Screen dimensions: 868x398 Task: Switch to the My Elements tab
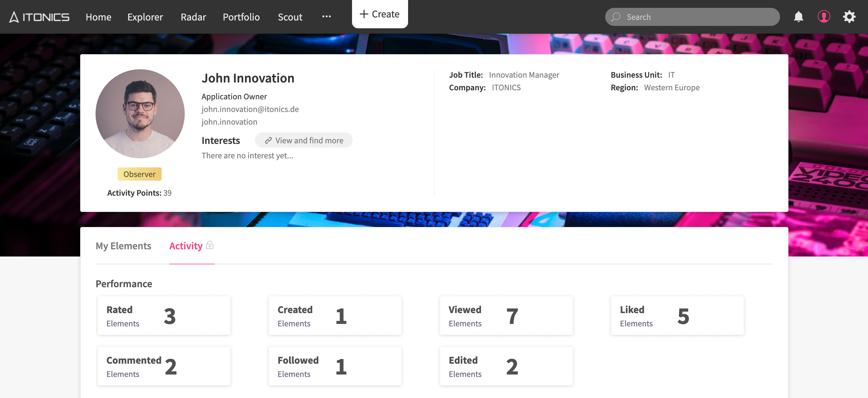(123, 246)
